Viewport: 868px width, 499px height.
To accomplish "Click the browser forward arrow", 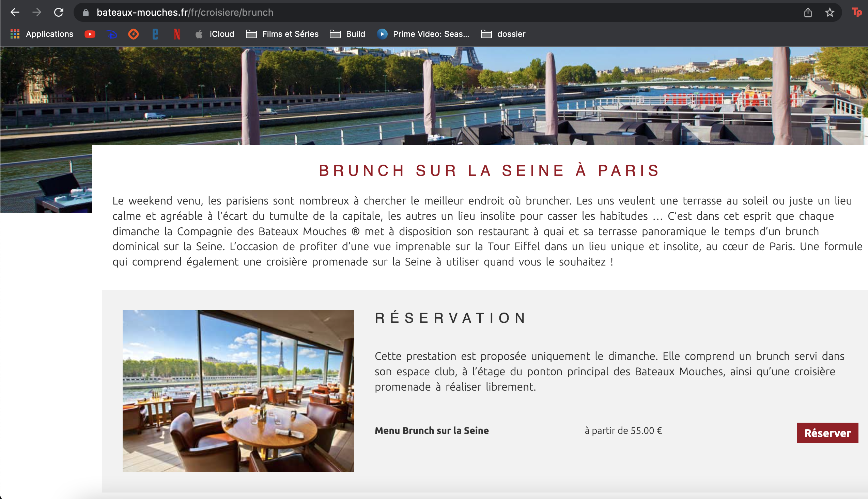I will point(37,12).
